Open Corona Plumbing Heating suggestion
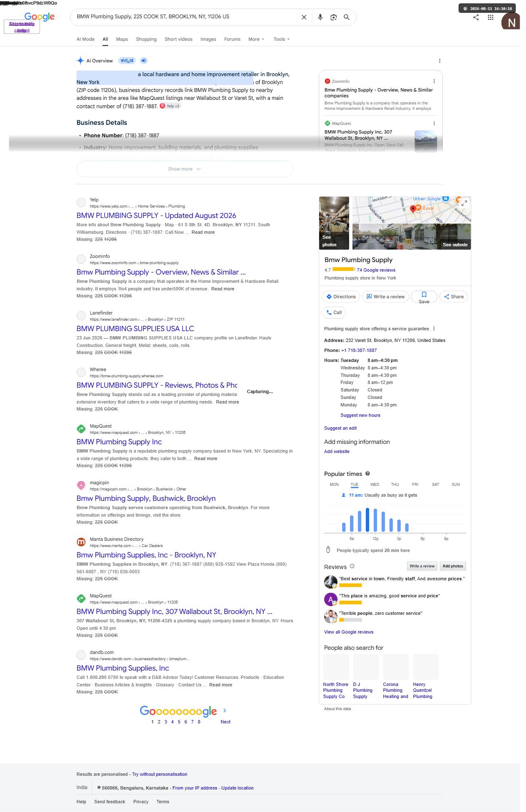The height and width of the screenshot is (812, 526). coord(396,676)
